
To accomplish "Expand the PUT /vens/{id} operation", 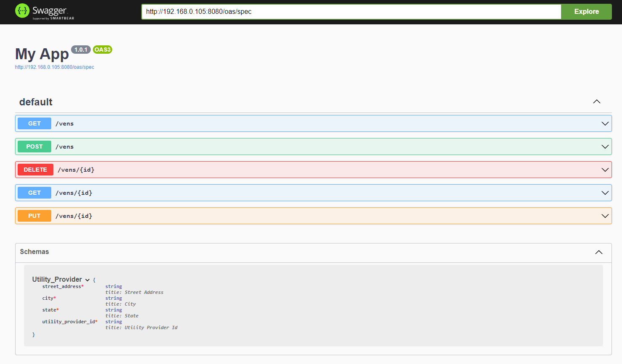I will 605,215.
